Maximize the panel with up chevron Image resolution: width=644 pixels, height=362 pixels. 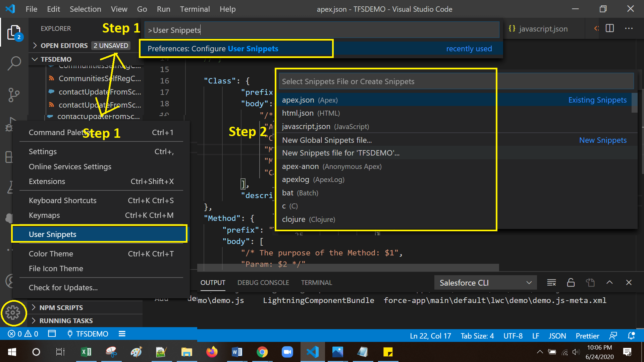coord(609,283)
